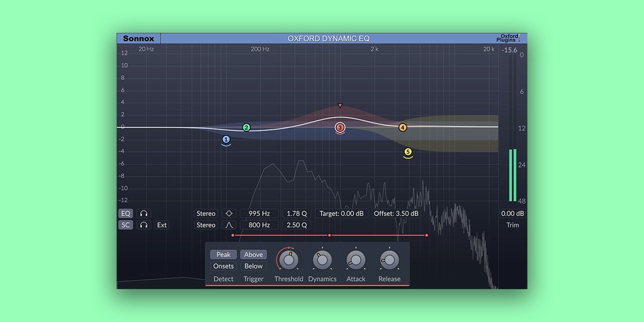Open the SC row Stereo channel dropdown
Image resolution: width=644 pixels, height=322 pixels.
pyautogui.click(x=206, y=225)
